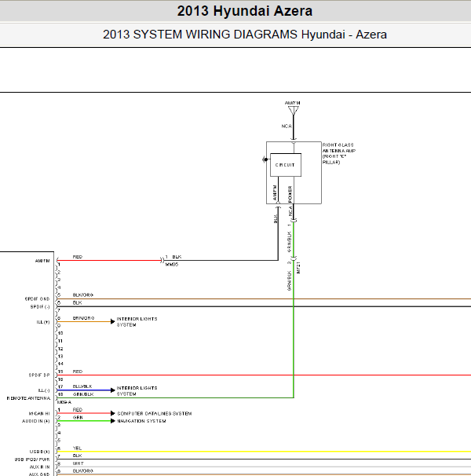
Task: Click the "MM05" connector label
Action: 172,265
